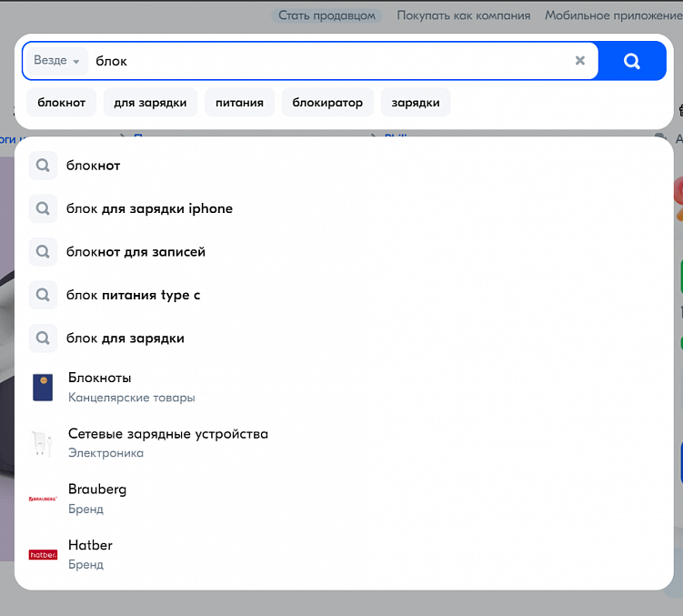Image resolution: width=683 pixels, height=616 pixels.
Task: Open "Сетевые зарядные устройства" category result
Action: (344, 443)
